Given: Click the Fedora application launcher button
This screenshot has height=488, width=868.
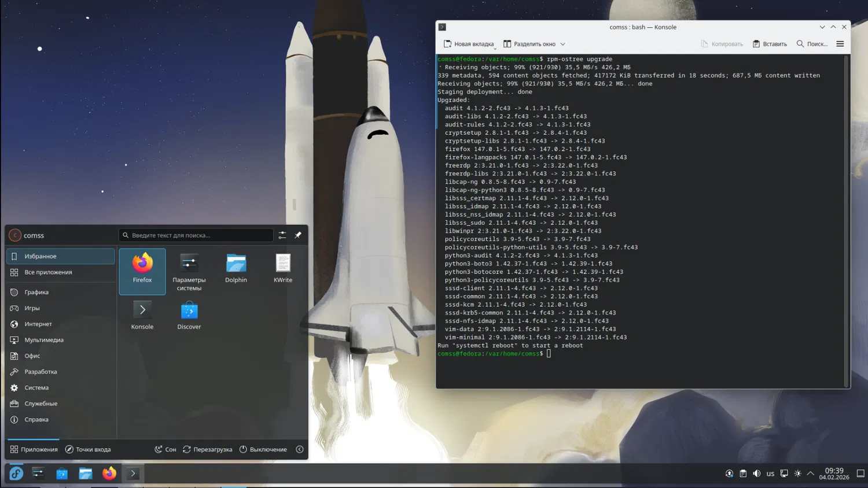Looking at the screenshot, I should point(16,474).
